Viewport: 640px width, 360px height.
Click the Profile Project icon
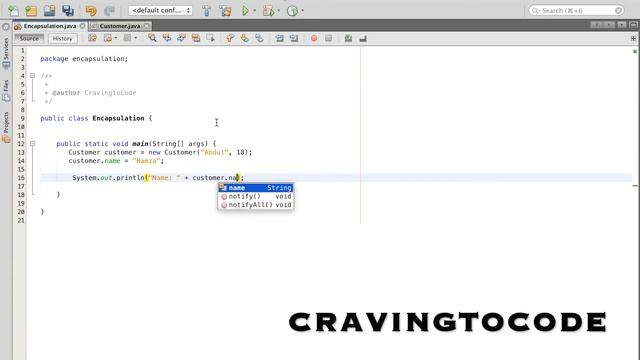point(292,11)
